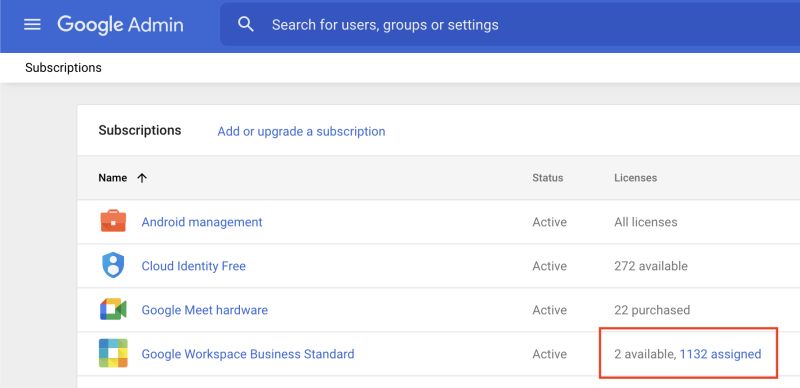The height and width of the screenshot is (388, 800).
Task: Open the hamburger main menu
Action: pyautogui.click(x=32, y=25)
